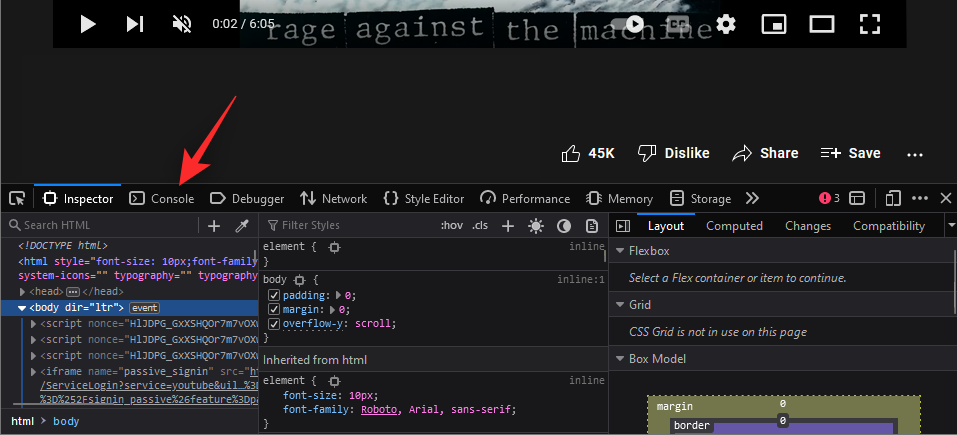957x435 pixels.
Task: Toggle dark color scheme simulation
Action: point(564,226)
